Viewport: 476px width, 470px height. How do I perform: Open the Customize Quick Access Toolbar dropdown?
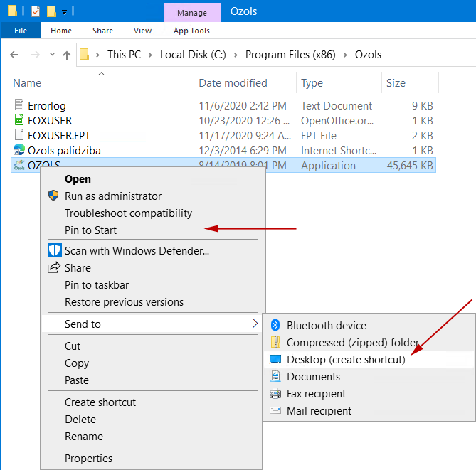pyautogui.click(x=64, y=12)
